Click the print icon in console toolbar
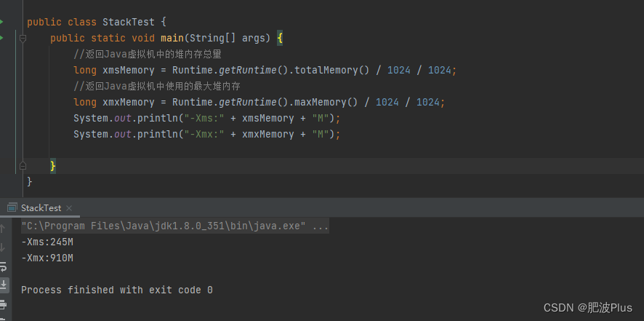The image size is (644, 321). coord(3,305)
